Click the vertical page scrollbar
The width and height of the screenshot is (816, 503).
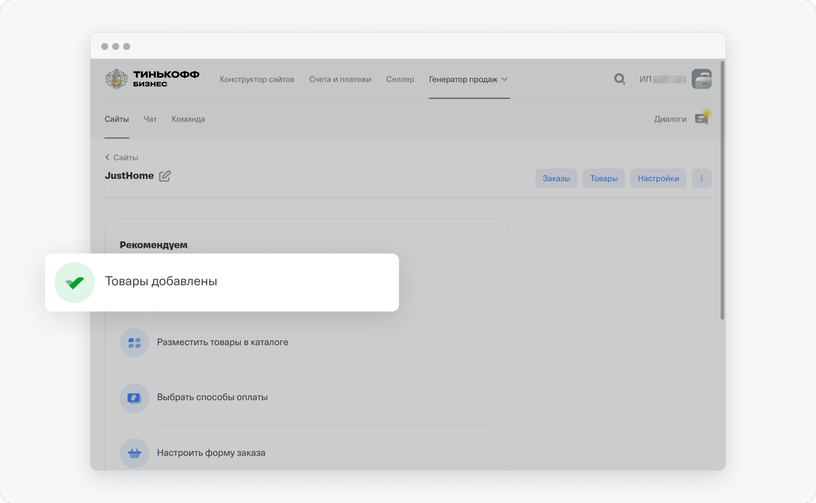722,190
